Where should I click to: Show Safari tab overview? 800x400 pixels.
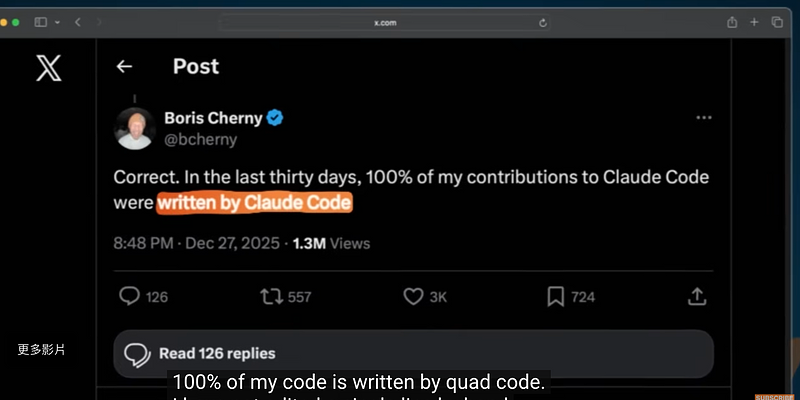point(777,22)
